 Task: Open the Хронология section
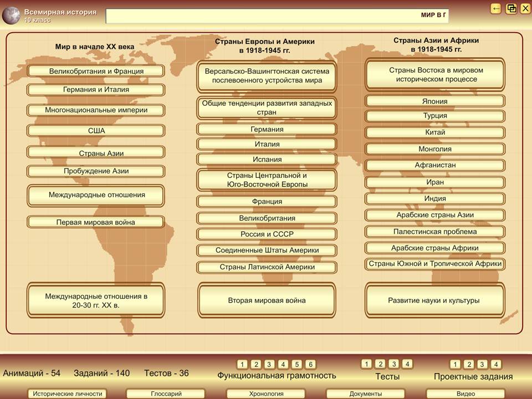point(266,394)
